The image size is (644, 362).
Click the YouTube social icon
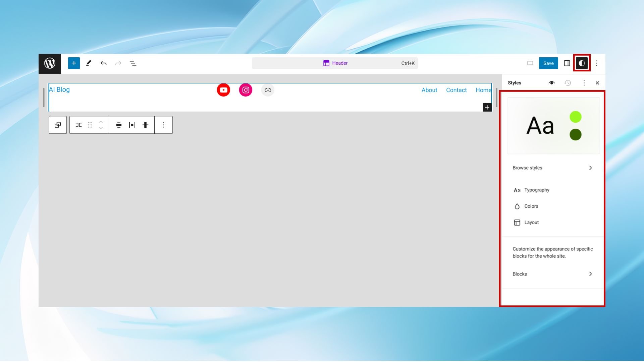[x=223, y=90]
